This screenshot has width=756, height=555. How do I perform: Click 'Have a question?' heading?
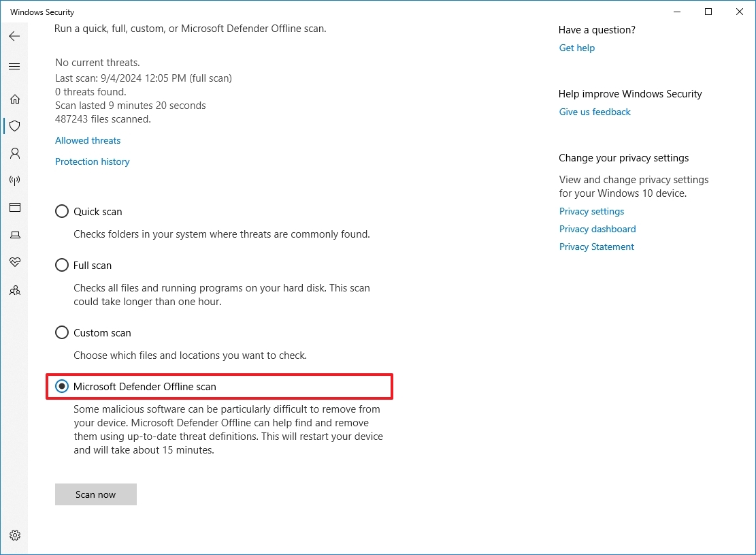(x=597, y=30)
